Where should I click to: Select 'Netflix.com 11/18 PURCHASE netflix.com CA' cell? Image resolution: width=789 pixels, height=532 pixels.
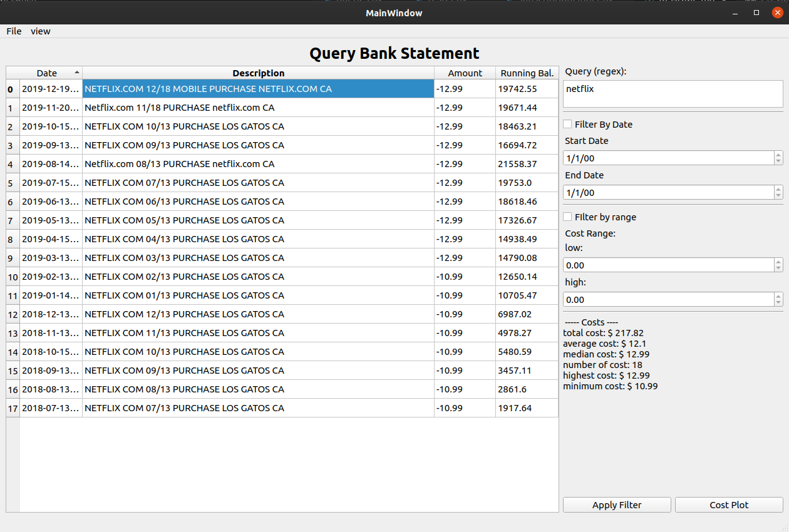pyautogui.click(x=258, y=108)
